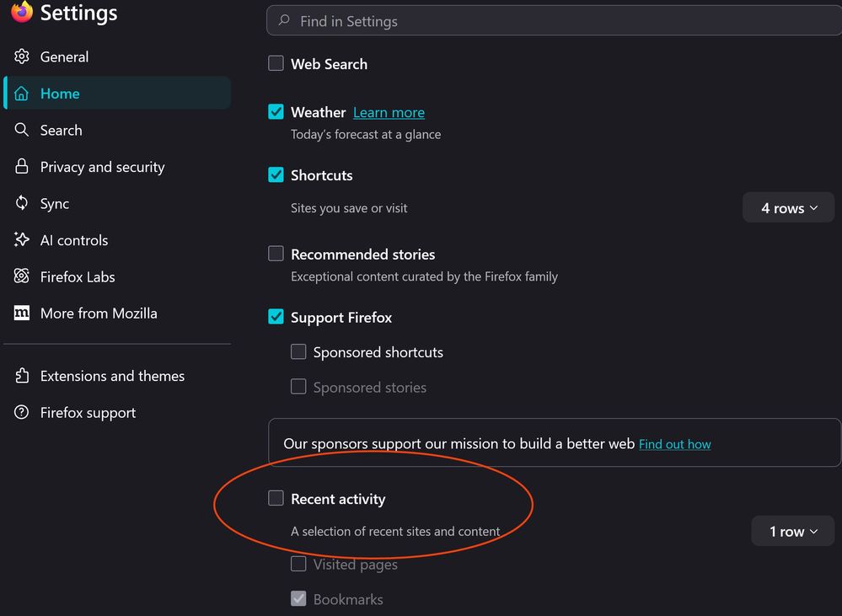The width and height of the screenshot is (842, 616).
Task: Open More from Mozilla page
Action: point(117,313)
